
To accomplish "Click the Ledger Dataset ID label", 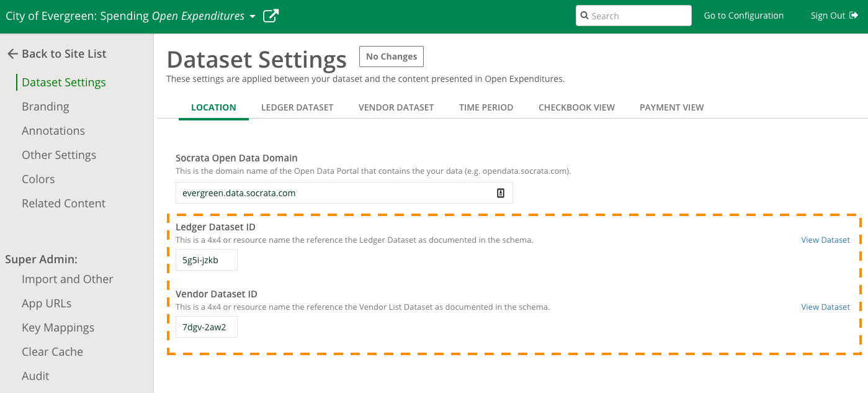I will pyautogui.click(x=215, y=227).
